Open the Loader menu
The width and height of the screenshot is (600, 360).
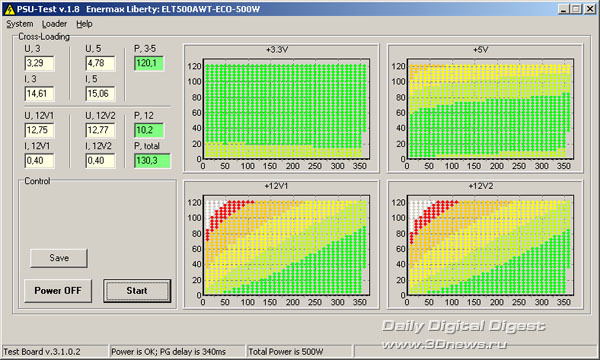coord(54,24)
